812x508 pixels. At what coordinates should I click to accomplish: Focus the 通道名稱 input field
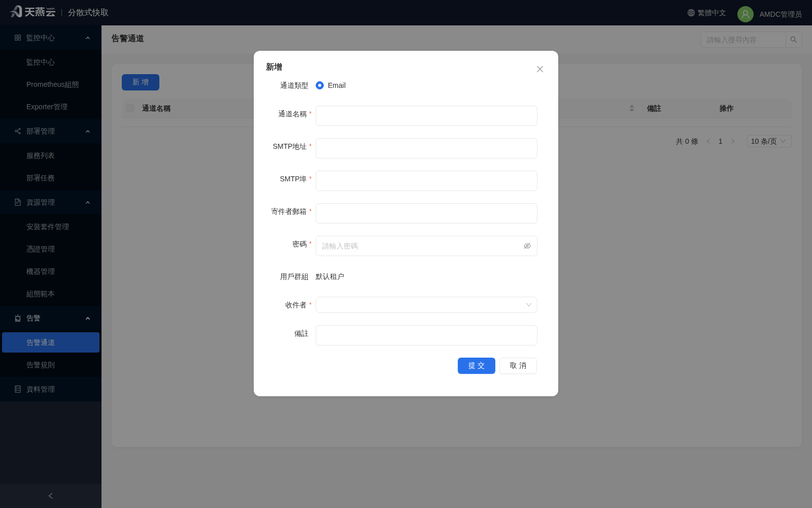coord(426,116)
